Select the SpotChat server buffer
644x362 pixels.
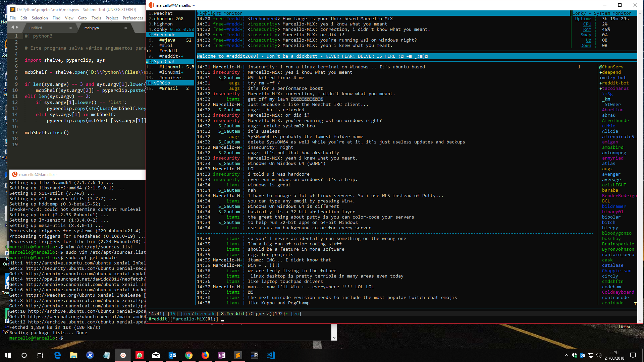[170, 62]
